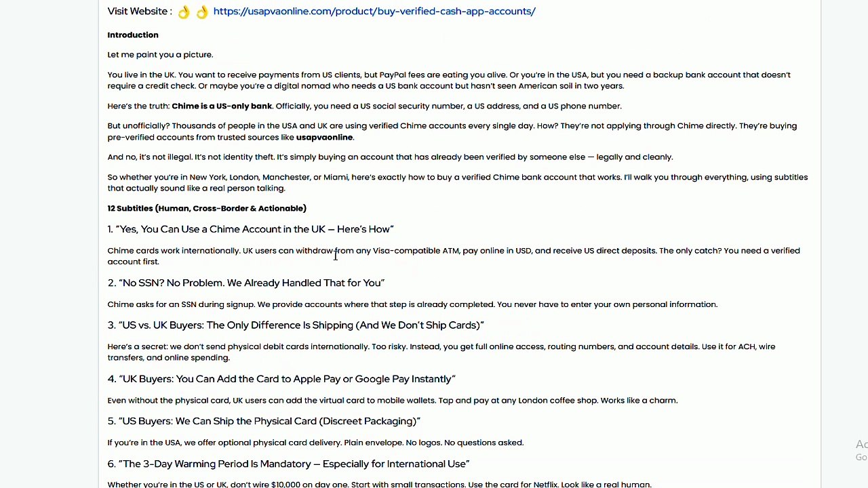Click heading 2 'No SSN? No Problem'
This screenshot has height=488, width=868.
246,283
